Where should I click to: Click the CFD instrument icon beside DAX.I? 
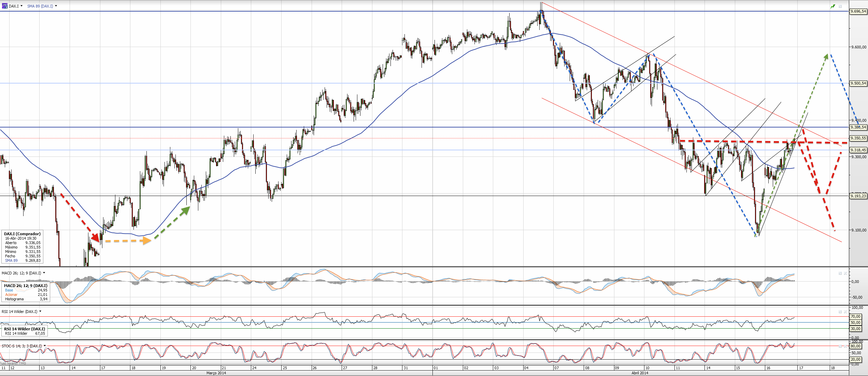[4, 6]
